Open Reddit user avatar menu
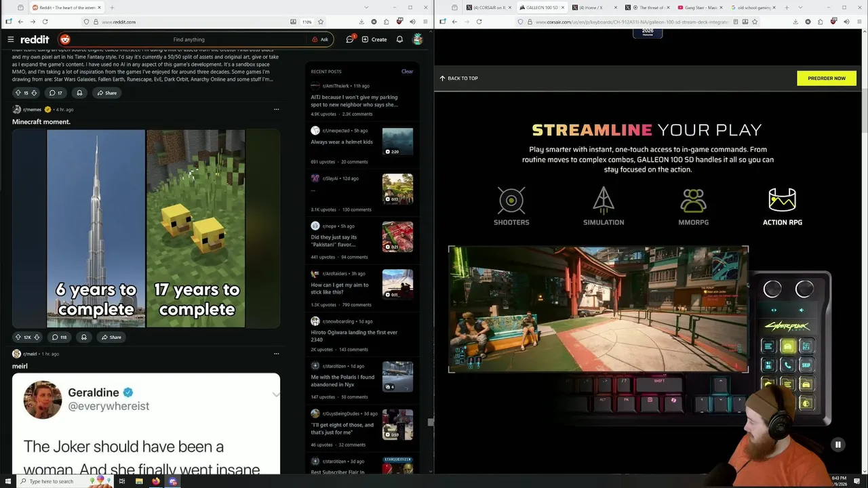 pyautogui.click(x=418, y=39)
